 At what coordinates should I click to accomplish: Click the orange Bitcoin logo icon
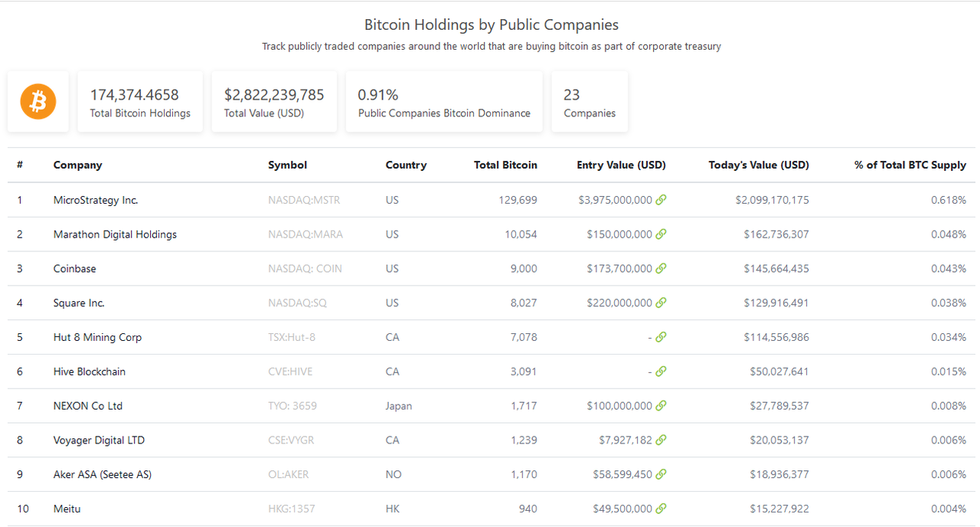pos(38,101)
